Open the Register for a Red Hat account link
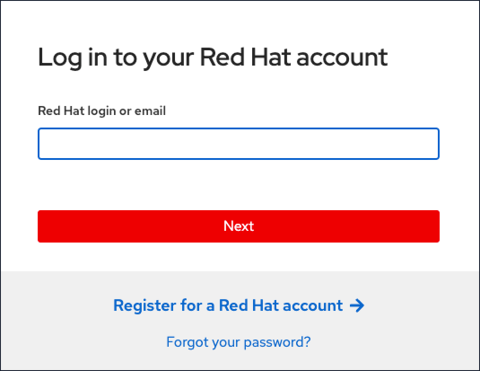The height and width of the screenshot is (371, 480). click(x=239, y=305)
